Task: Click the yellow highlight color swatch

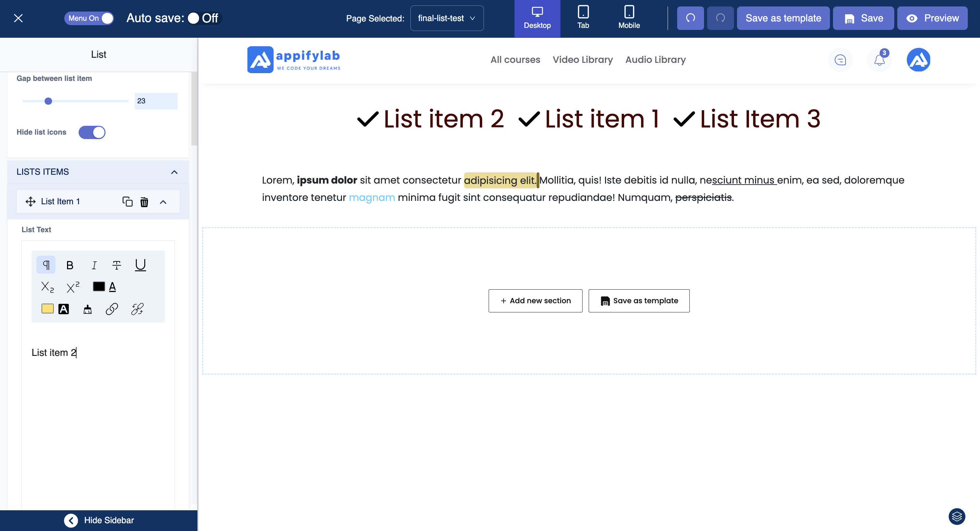Action: pyautogui.click(x=48, y=309)
